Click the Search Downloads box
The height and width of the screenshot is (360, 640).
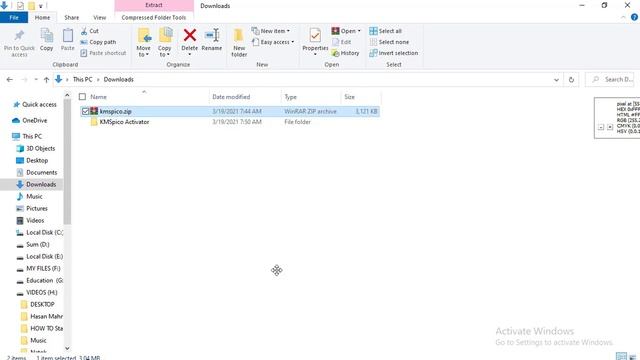click(x=611, y=80)
